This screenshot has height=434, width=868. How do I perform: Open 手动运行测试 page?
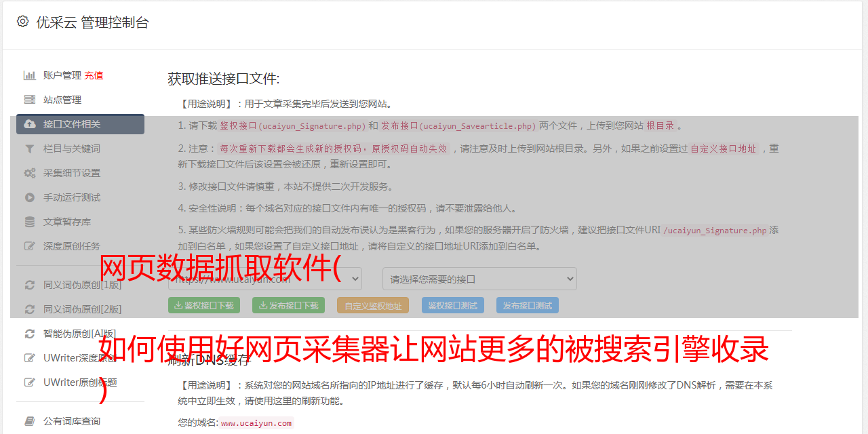click(x=72, y=197)
